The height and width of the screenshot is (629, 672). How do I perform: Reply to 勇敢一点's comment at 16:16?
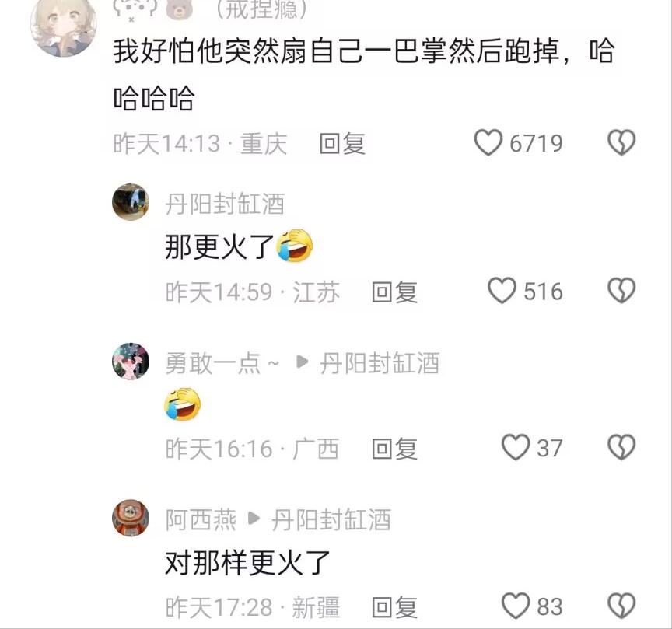click(394, 449)
